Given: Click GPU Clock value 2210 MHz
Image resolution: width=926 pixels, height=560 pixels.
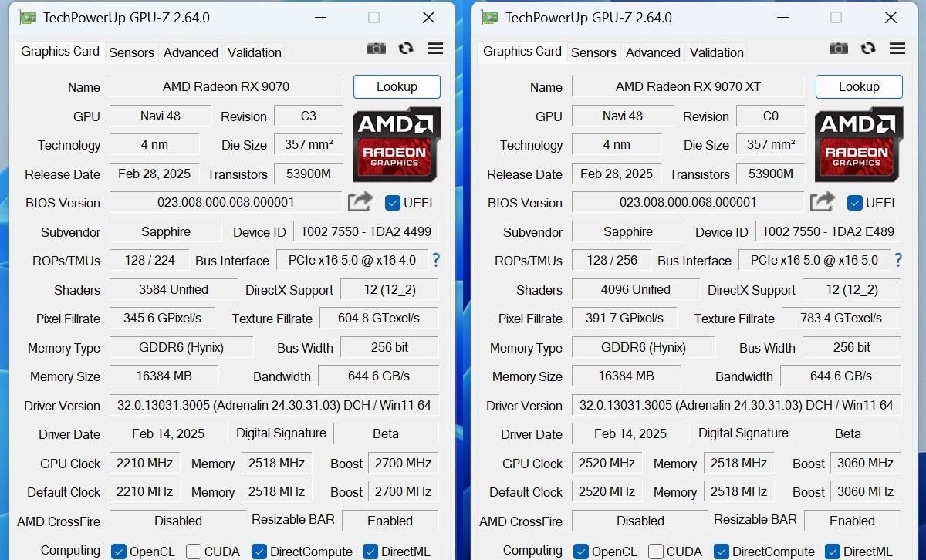Looking at the screenshot, I should pyautogui.click(x=144, y=463).
